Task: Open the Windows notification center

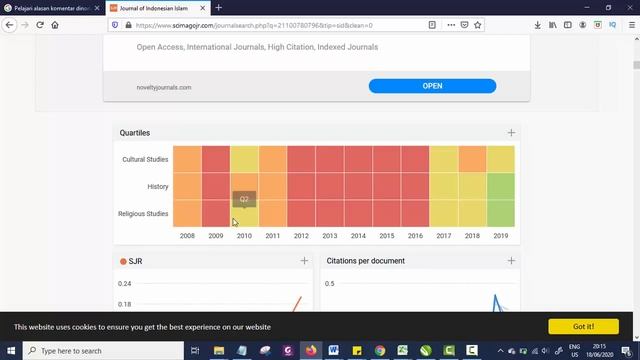Action: (x=627, y=351)
